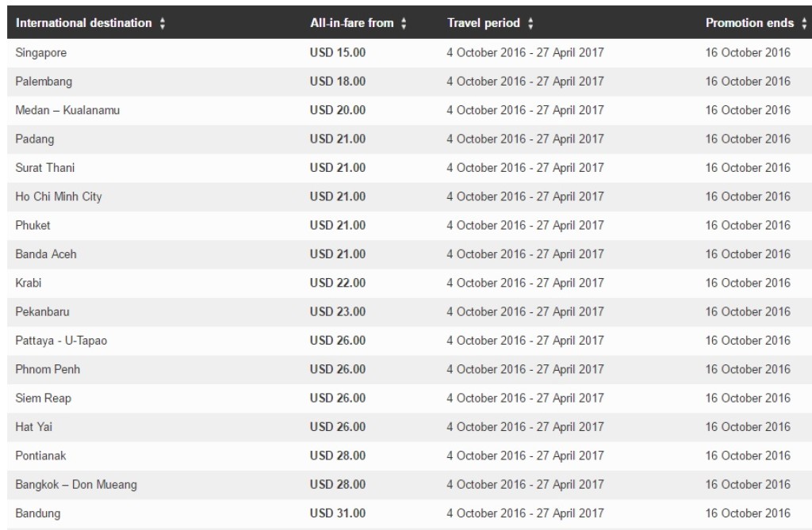The image size is (812, 530).
Task: Select the Promotion ends column header
Action: [749, 24]
